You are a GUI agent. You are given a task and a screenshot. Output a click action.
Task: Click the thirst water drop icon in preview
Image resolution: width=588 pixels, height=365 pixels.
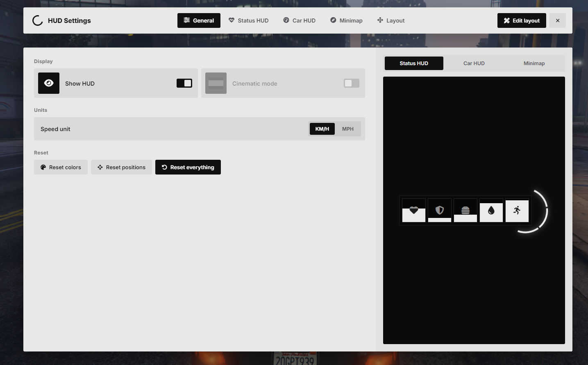pyautogui.click(x=491, y=210)
